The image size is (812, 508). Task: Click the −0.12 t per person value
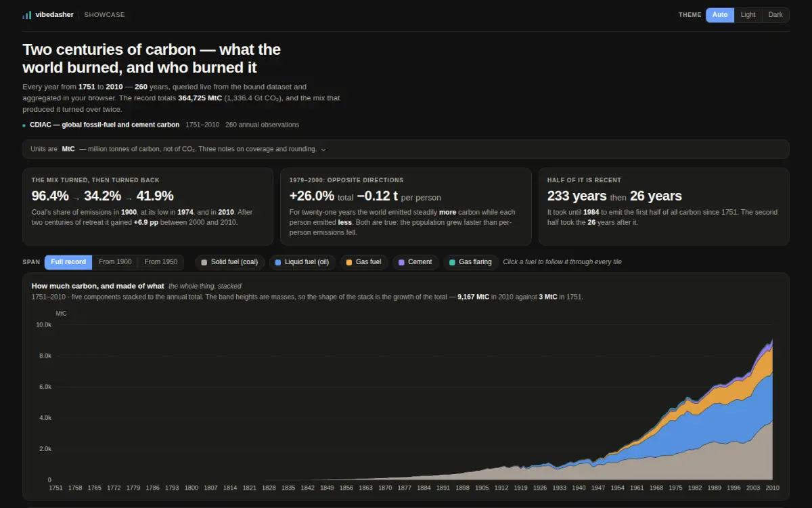(x=378, y=196)
